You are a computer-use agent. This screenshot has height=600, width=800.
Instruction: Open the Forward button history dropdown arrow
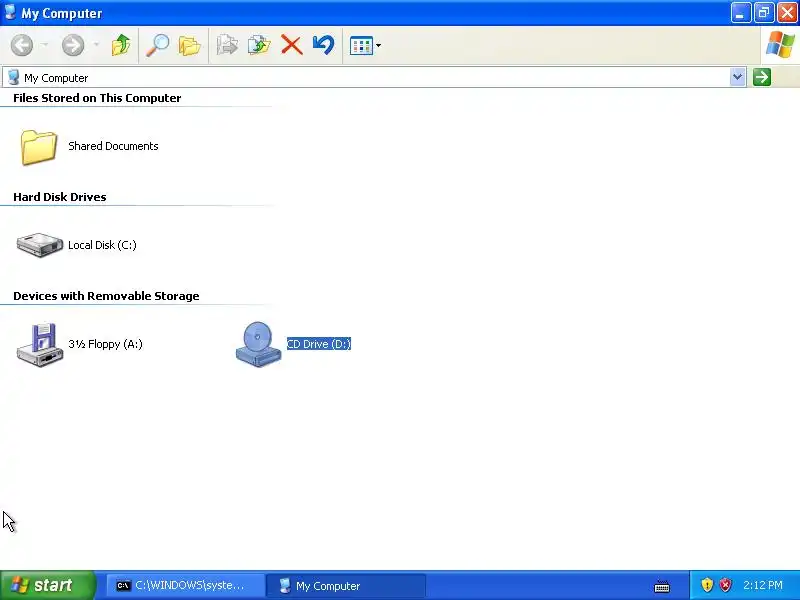96,45
